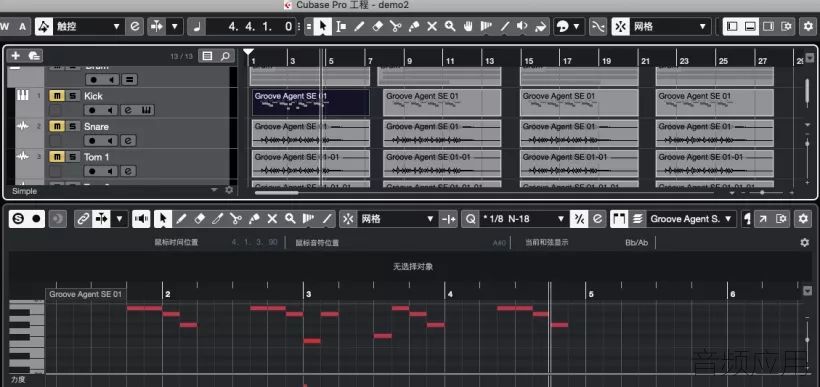The height and width of the screenshot is (387, 820).
Task: Open the track list settings gear near Simple
Action: pos(229,190)
